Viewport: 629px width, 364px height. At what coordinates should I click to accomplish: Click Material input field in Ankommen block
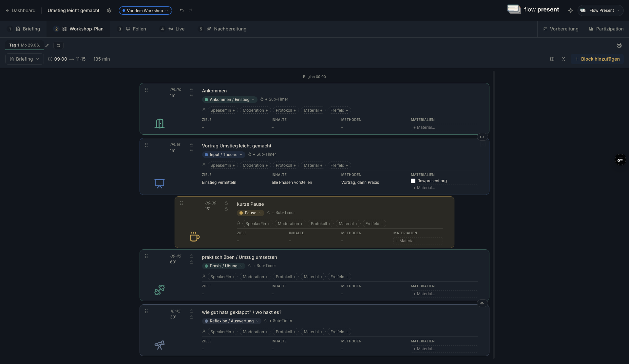pos(444,127)
